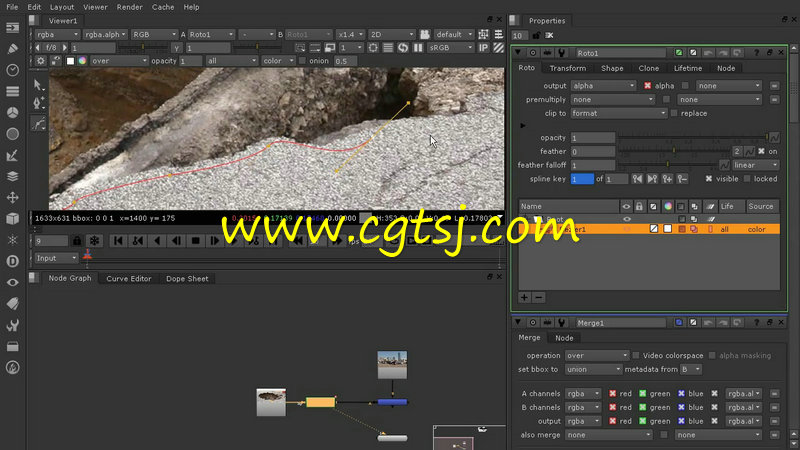The height and width of the screenshot is (450, 800).
Task: Open the Particles nodes icon
Action: click(x=12, y=240)
